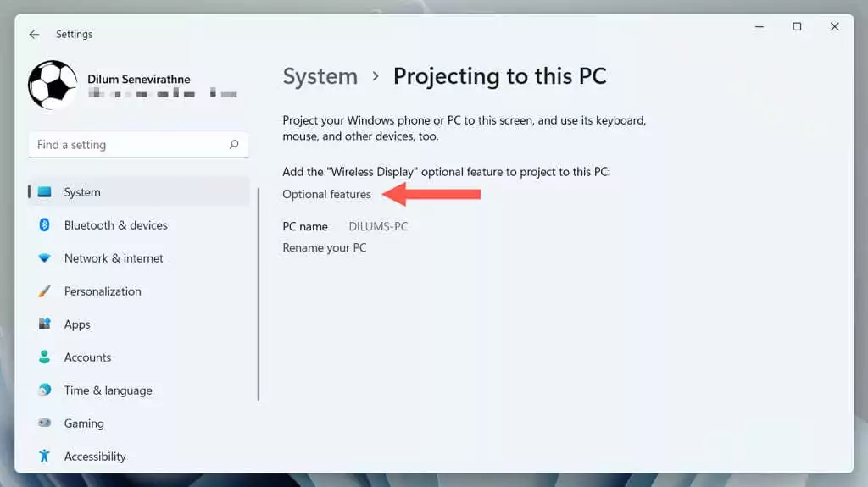Click the Time & language globe icon
Viewport: 868px width, 487px height.
pos(44,390)
